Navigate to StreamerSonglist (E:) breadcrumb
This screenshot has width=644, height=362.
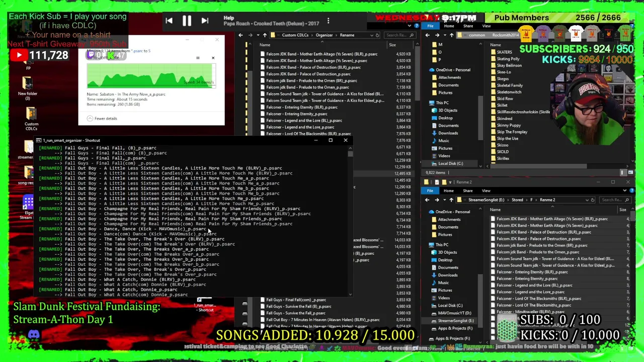pos(486,200)
